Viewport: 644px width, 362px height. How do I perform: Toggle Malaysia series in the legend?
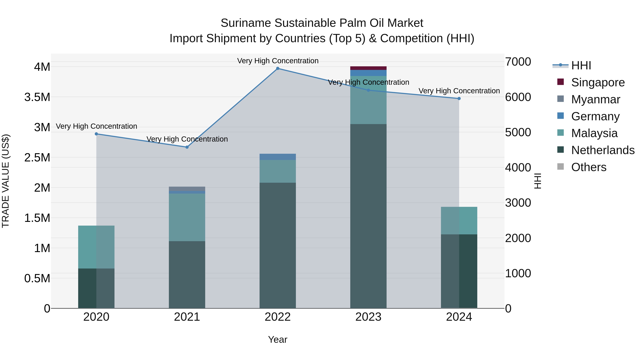coord(587,133)
